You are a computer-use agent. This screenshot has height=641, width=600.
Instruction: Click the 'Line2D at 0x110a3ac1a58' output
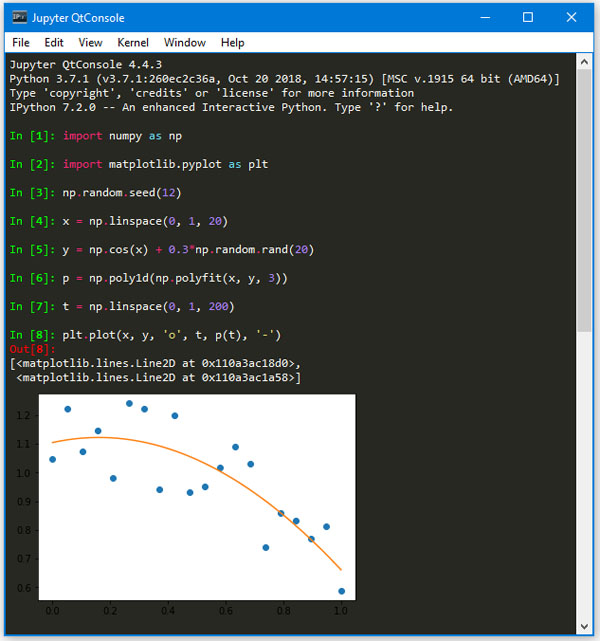click(159, 377)
